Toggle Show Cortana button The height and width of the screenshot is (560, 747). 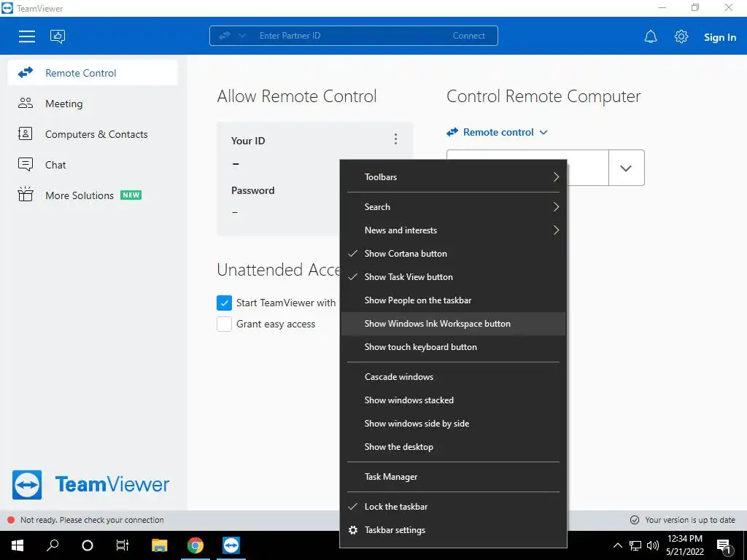click(x=453, y=254)
